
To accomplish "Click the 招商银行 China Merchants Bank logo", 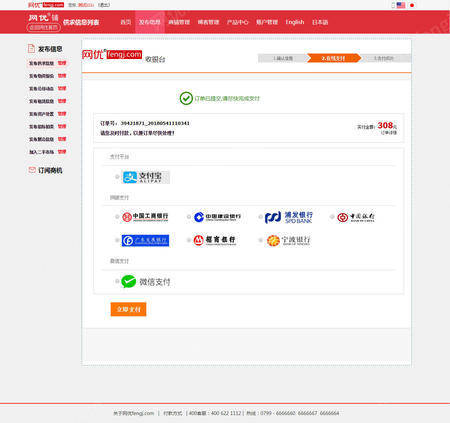I will coord(215,240).
